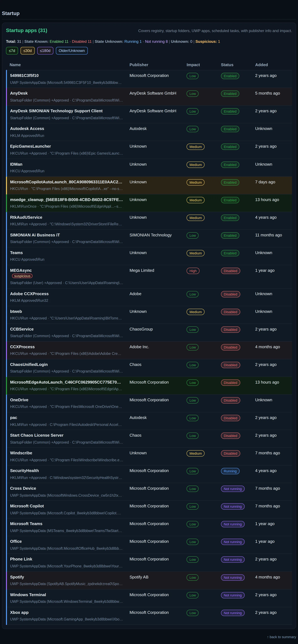Click 'ChaosGroup' publisher cell
The width and height of the screenshot is (298, 644).
[141, 329]
